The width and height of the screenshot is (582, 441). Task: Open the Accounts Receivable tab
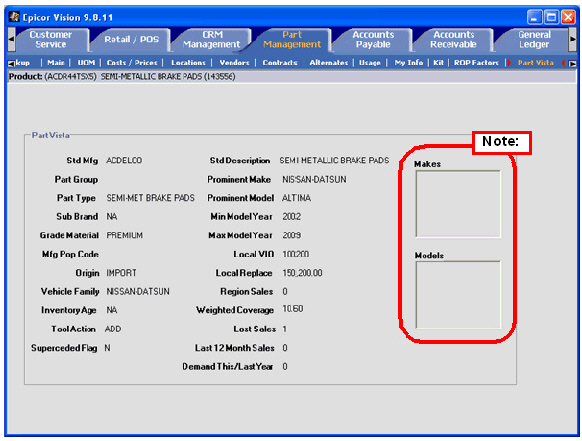tap(453, 39)
